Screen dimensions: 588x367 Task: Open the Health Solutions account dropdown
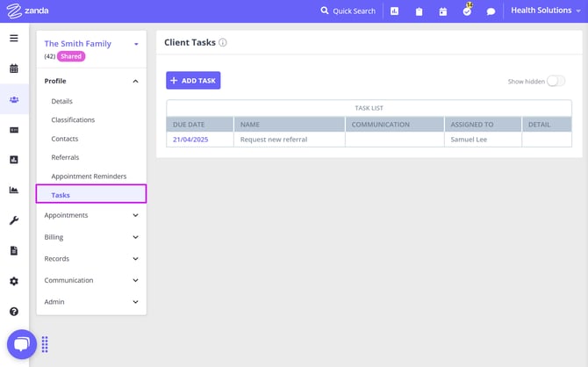pos(546,11)
